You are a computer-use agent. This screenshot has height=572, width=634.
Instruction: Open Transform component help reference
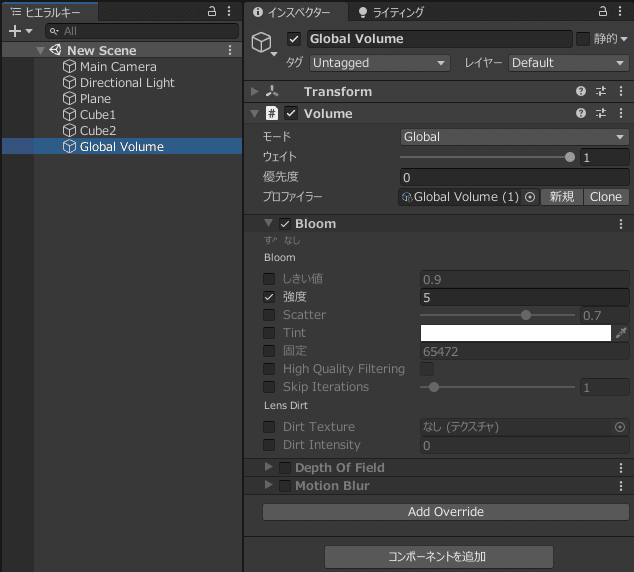[x=581, y=91]
